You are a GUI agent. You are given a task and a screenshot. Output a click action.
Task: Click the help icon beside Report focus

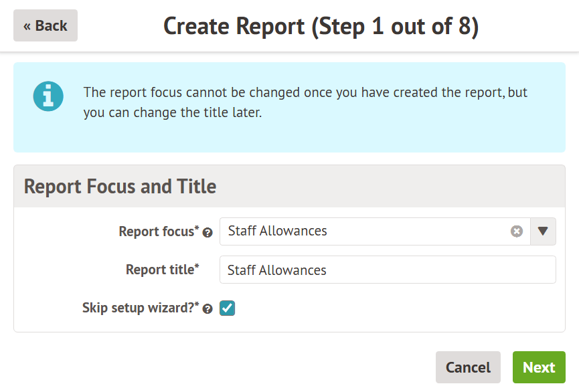coord(208,233)
